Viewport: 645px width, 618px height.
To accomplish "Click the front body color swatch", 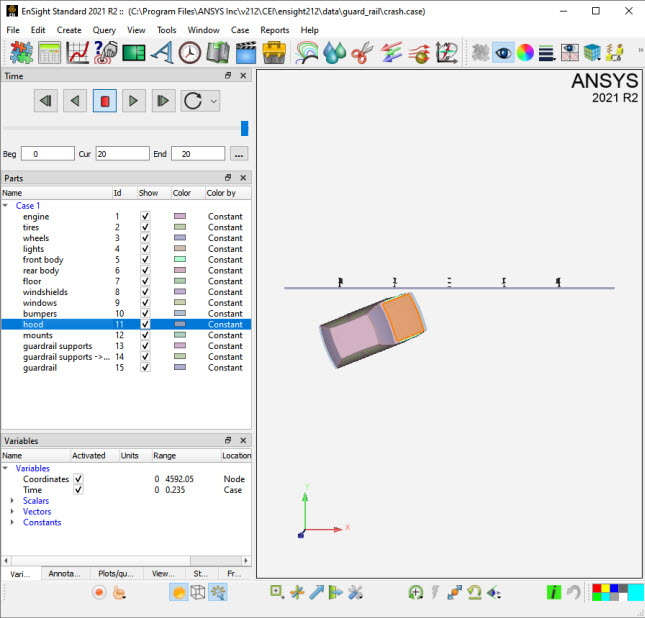I will (x=180, y=259).
